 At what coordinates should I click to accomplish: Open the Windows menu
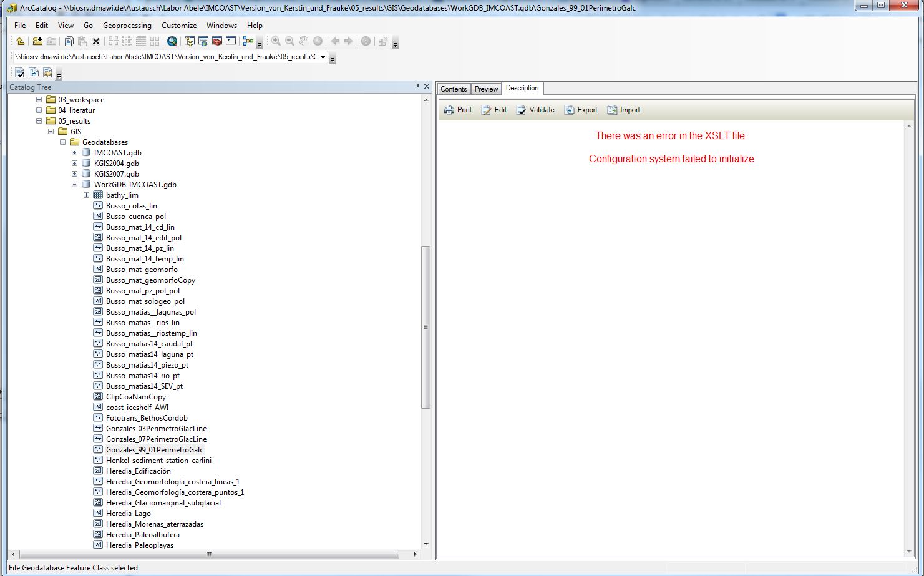[221, 26]
